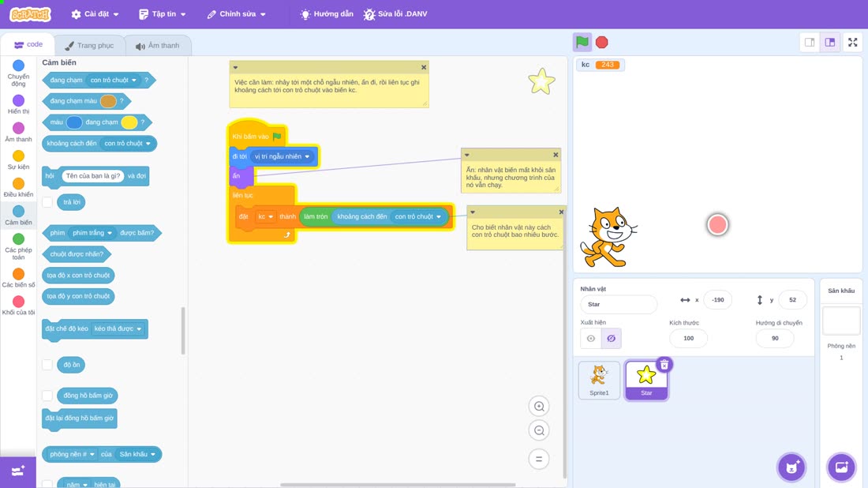Select the Khối của tôi block category

coord(18,306)
